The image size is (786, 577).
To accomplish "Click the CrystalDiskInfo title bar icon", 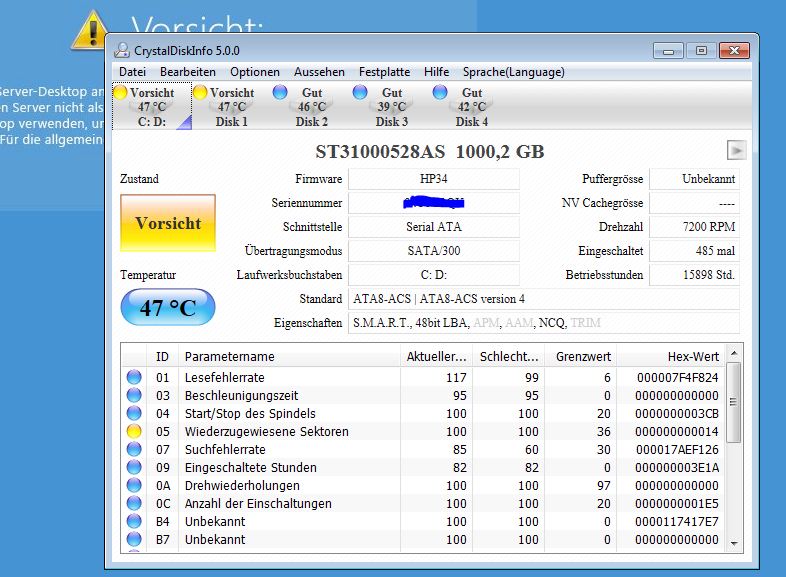I will [x=122, y=50].
